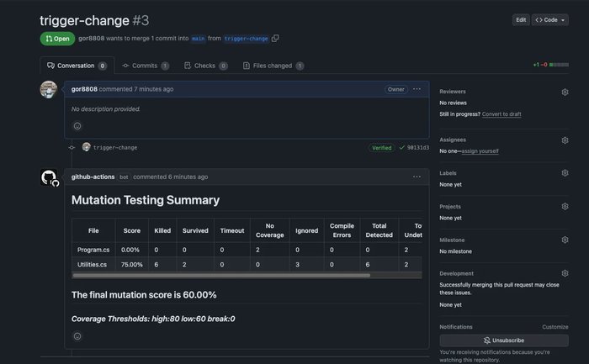
Task: Click the Edit title button
Action: (x=521, y=20)
